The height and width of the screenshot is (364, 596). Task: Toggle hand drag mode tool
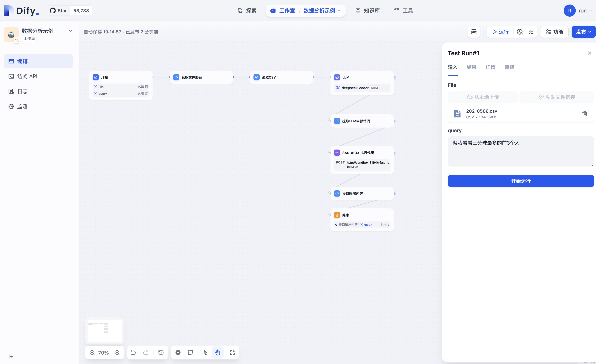click(x=218, y=353)
